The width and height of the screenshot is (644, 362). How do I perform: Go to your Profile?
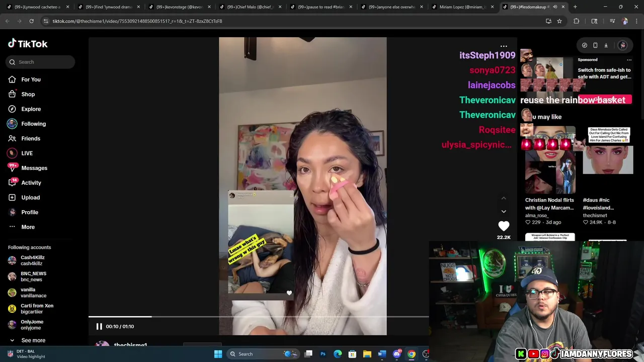pos(30,212)
